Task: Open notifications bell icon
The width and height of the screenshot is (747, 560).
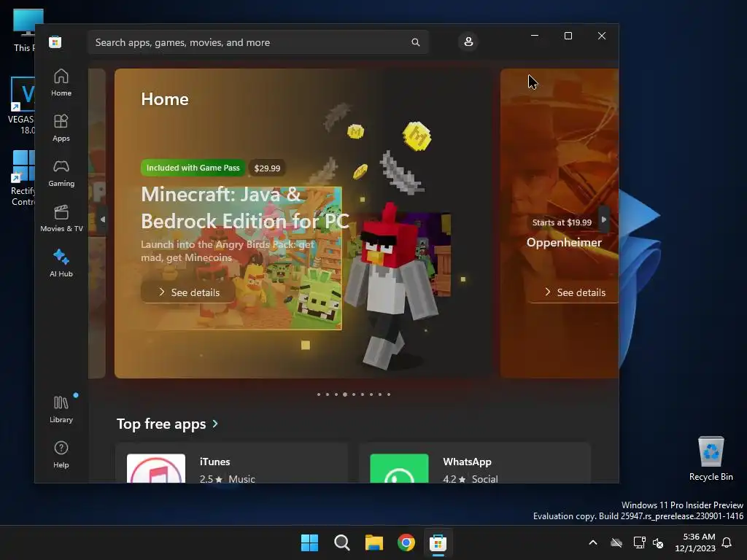Action: (727, 542)
